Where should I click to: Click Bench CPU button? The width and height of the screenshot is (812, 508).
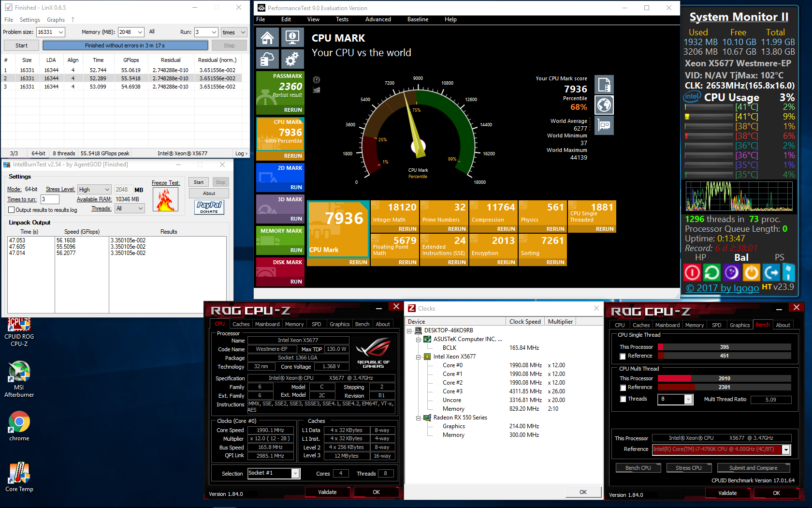[x=638, y=468]
